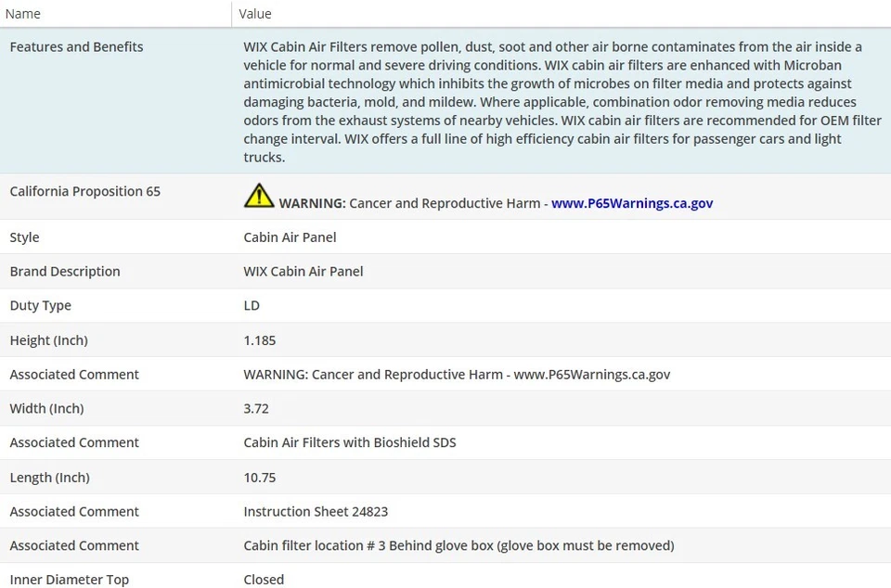Click the 10.75 length value
Viewport: 891px width, 588px height.
tap(260, 478)
